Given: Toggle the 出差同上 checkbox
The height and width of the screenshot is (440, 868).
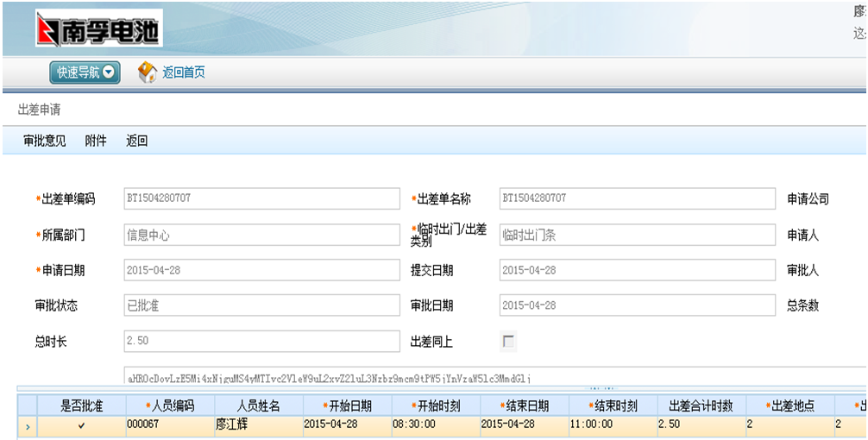Looking at the screenshot, I should (509, 342).
